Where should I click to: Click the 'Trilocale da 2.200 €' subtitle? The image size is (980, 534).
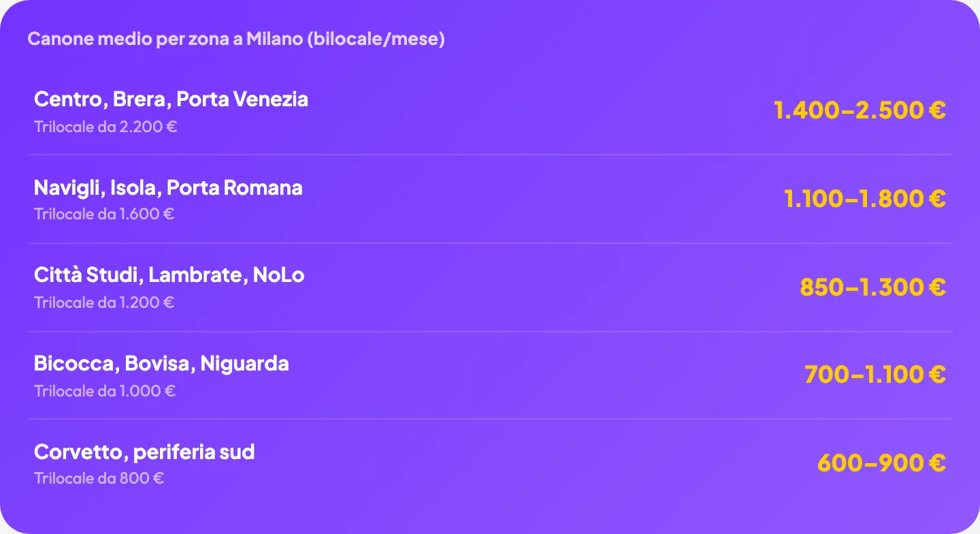(x=105, y=127)
